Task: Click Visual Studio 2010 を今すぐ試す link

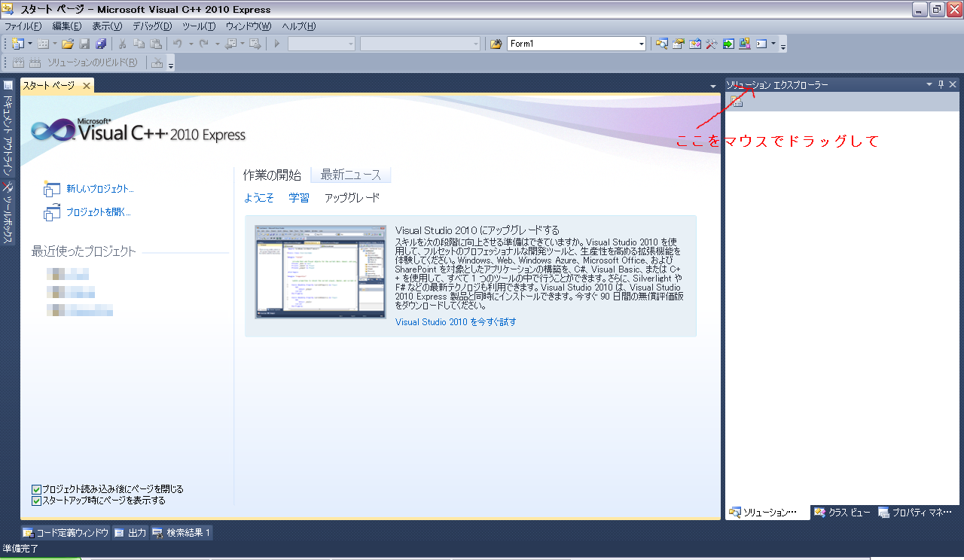Action: point(456,321)
